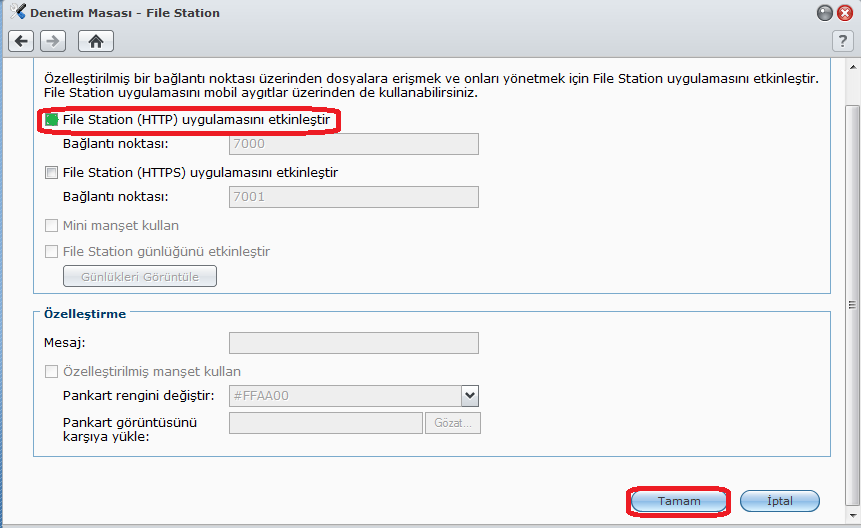Toggle Özelleştirilmiş manşet kullan checkbox
Viewport: 861px width, 528px height.
(52, 372)
